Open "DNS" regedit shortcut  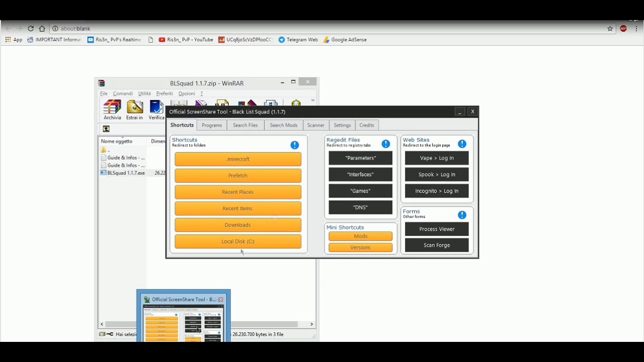pos(360,207)
